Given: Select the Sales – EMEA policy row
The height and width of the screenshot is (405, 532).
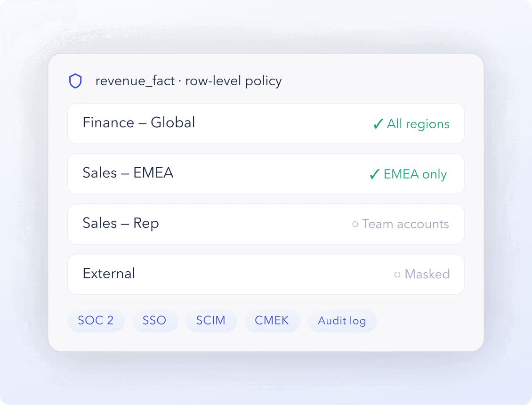Looking at the screenshot, I should [266, 174].
